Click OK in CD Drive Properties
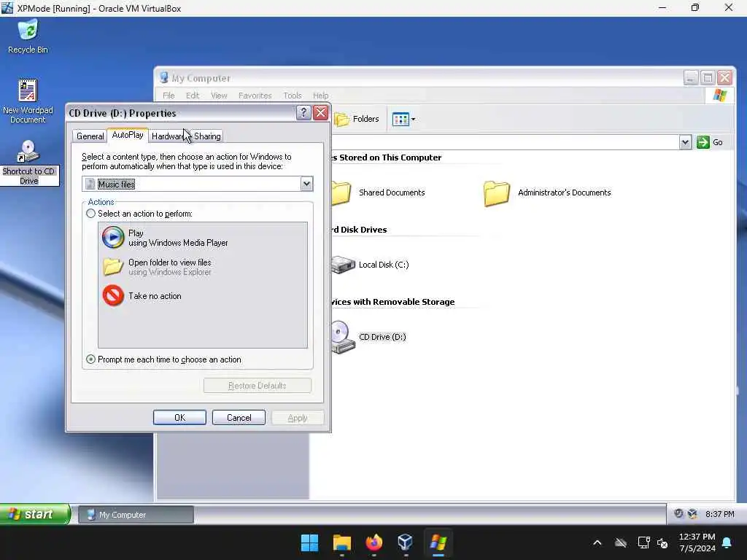This screenshot has width=747, height=560. pos(179,418)
